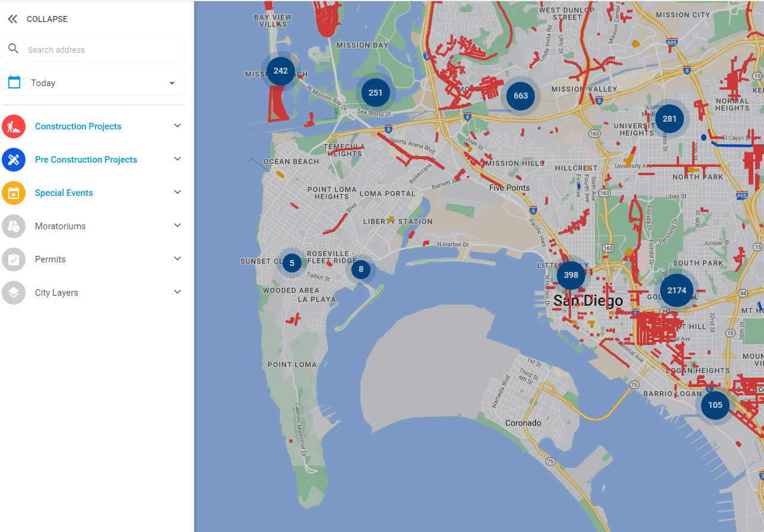The image size is (764, 532).
Task: Click the orange Special Events calendar icon
Action: click(14, 193)
